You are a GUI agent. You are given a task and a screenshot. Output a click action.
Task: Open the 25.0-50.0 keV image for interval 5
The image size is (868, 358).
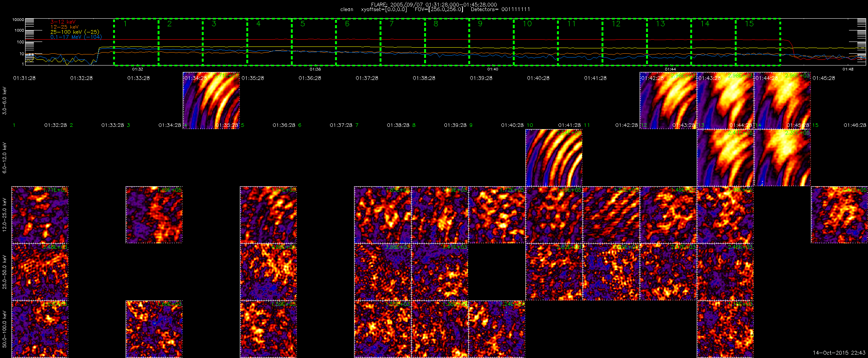click(x=268, y=272)
